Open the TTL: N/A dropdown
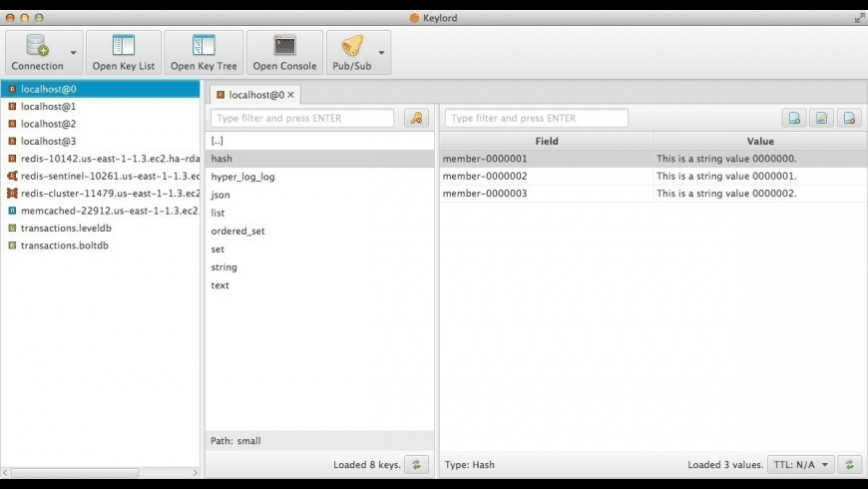The image size is (868, 489). [799, 464]
